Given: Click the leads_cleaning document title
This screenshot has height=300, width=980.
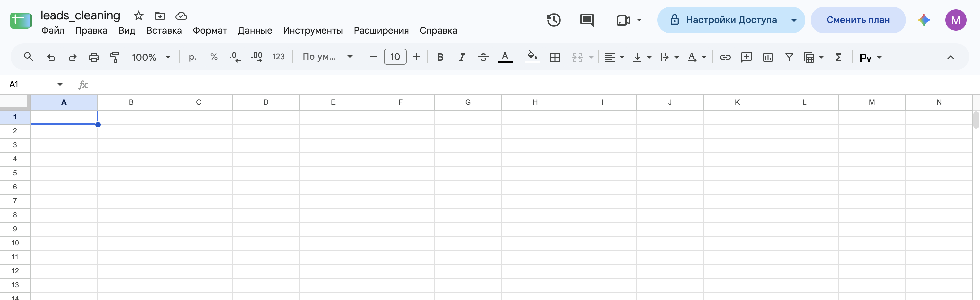Looking at the screenshot, I should (x=80, y=15).
